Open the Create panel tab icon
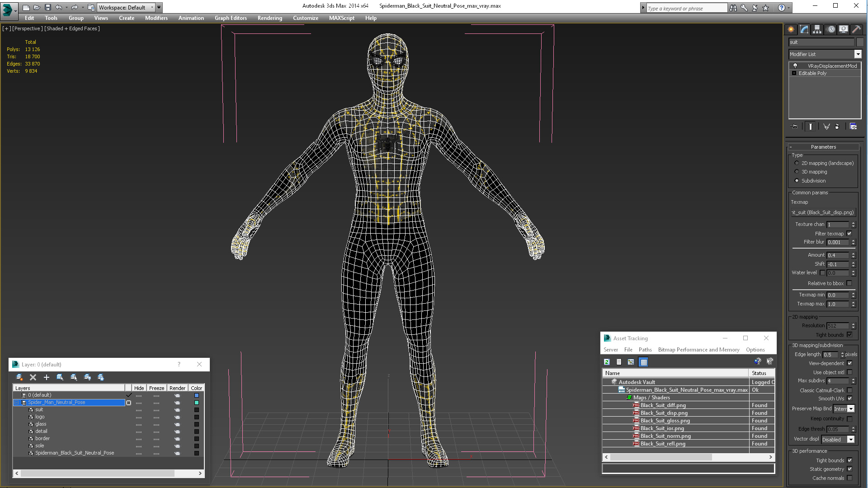This screenshot has height=488, width=868. (x=791, y=29)
